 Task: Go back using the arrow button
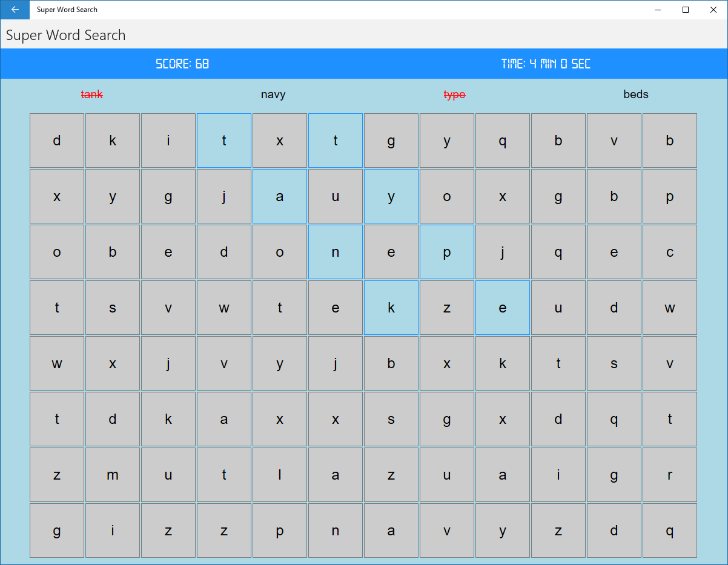(15, 10)
